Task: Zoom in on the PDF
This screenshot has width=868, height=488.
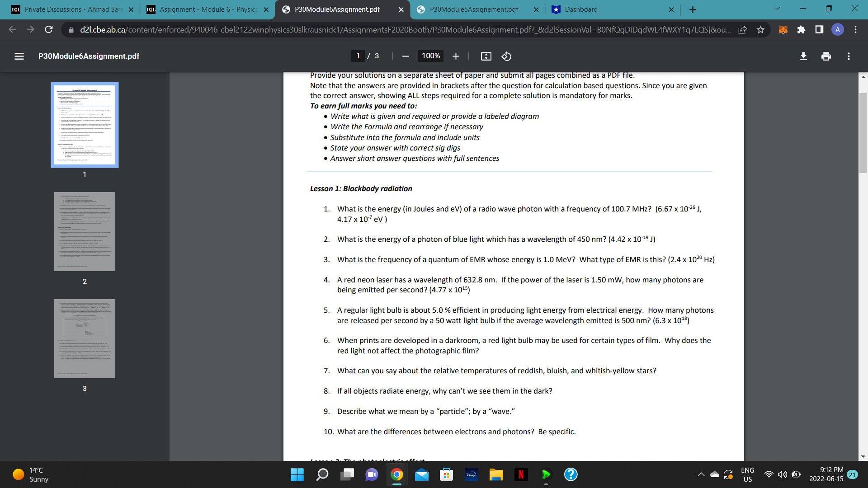Action: coord(456,56)
